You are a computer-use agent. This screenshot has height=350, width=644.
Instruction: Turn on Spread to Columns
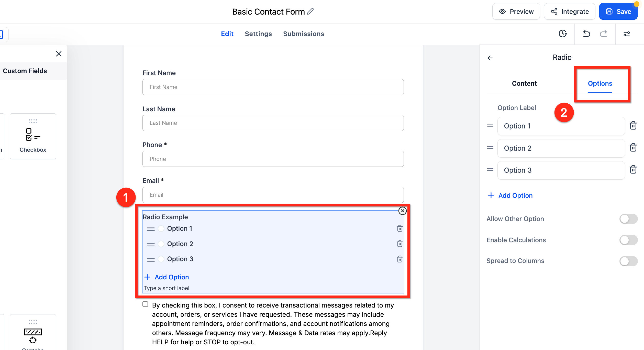click(x=628, y=261)
